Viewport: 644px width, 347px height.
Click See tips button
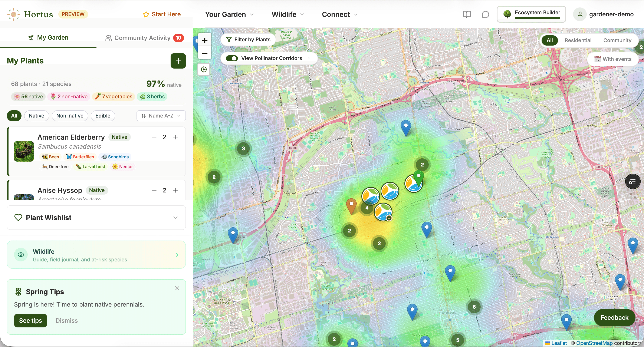30,321
